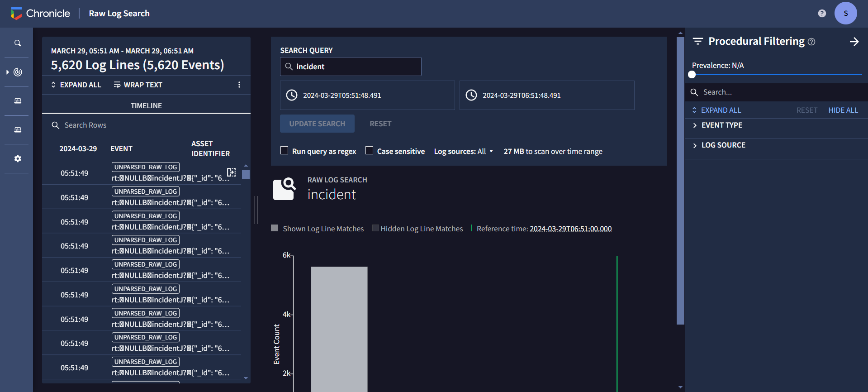868x392 pixels.
Task: Click the search query field containing incident
Action: [351, 67]
